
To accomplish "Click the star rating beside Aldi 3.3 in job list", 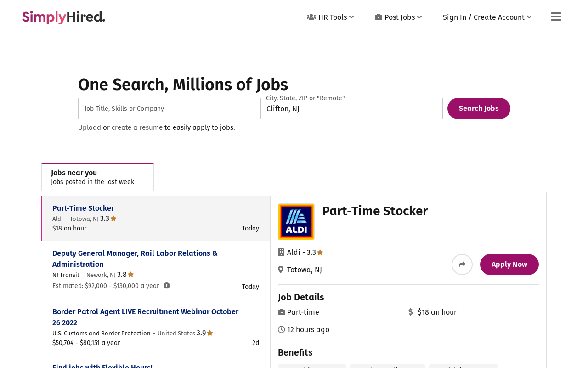I will coord(113,218).
